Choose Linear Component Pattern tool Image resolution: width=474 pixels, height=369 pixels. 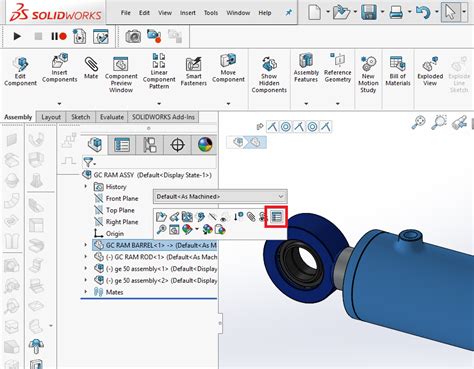(159, 71)
